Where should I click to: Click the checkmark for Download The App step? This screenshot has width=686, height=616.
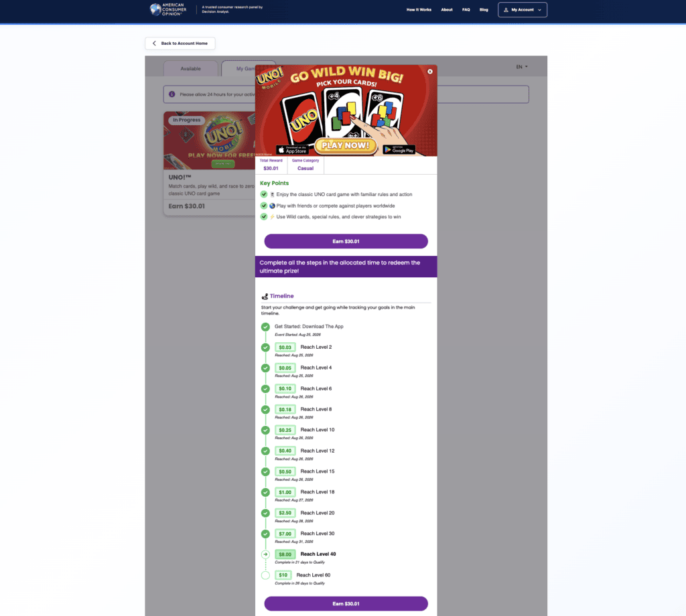coord(265,327)
